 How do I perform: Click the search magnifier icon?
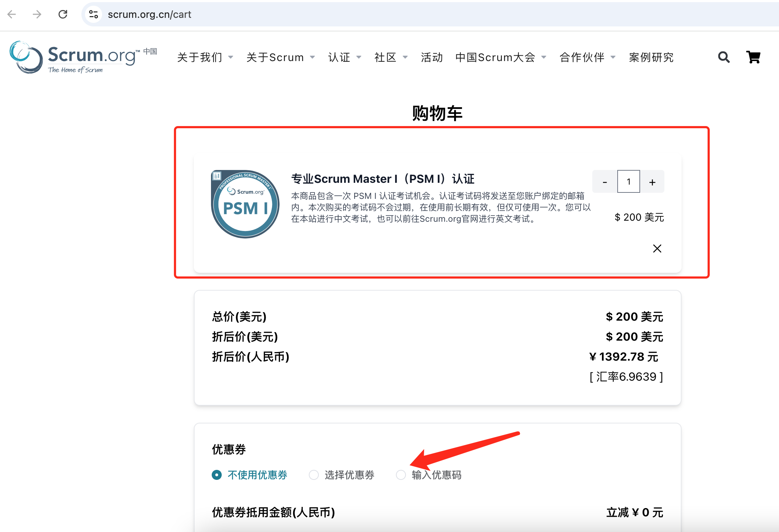click(724, 57)
